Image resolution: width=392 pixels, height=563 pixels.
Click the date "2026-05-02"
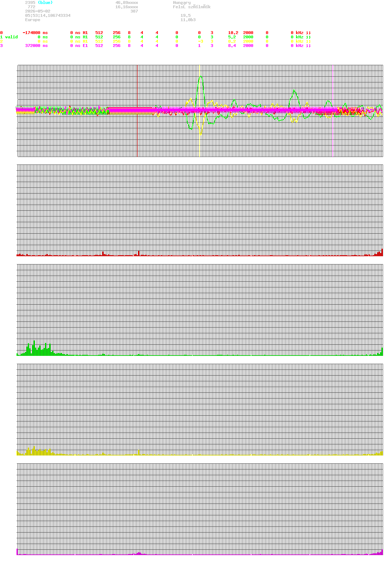38,11
